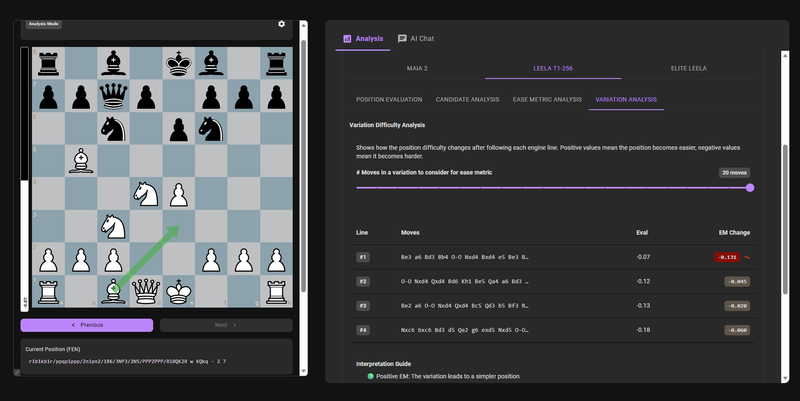Switch to the AI Chat tab

[x=416, y=38]
